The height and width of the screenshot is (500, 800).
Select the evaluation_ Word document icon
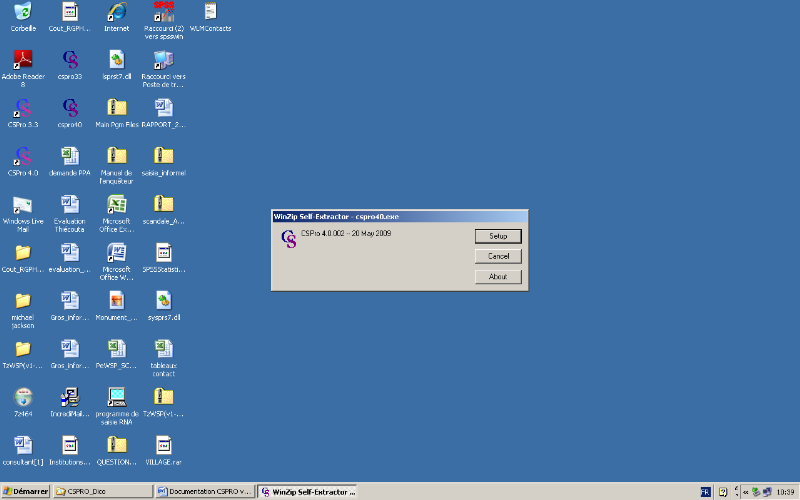point(70,258)
